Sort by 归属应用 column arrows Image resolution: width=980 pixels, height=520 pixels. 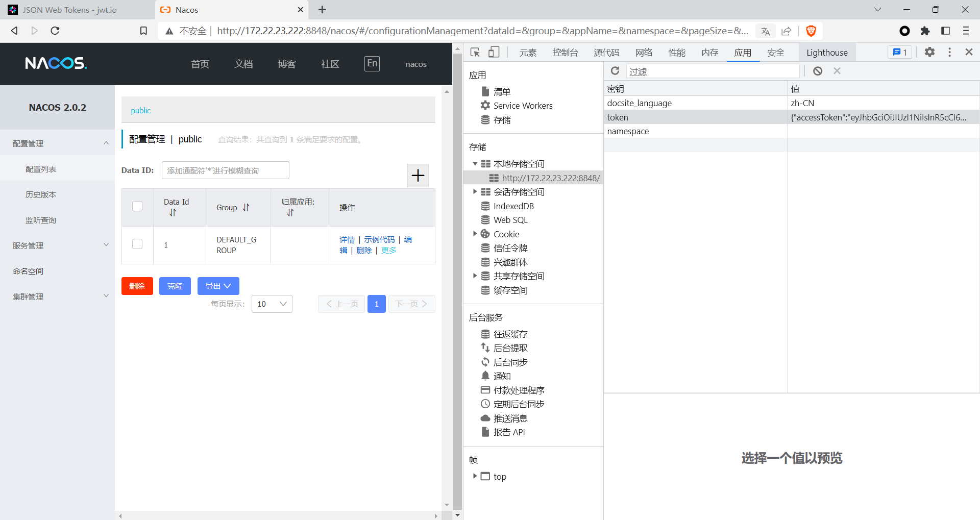coord(290,213)
